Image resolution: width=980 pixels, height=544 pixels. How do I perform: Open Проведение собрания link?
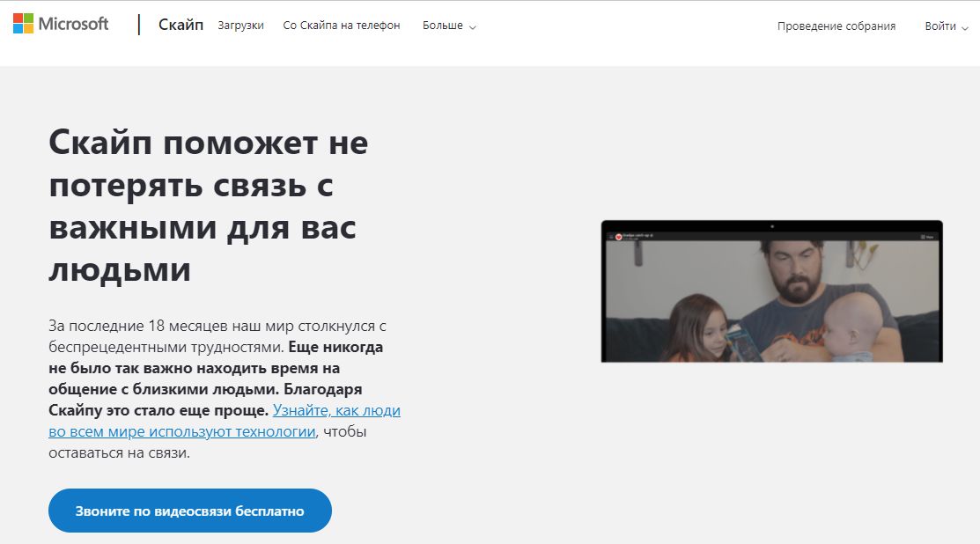(x=836, y=26)
